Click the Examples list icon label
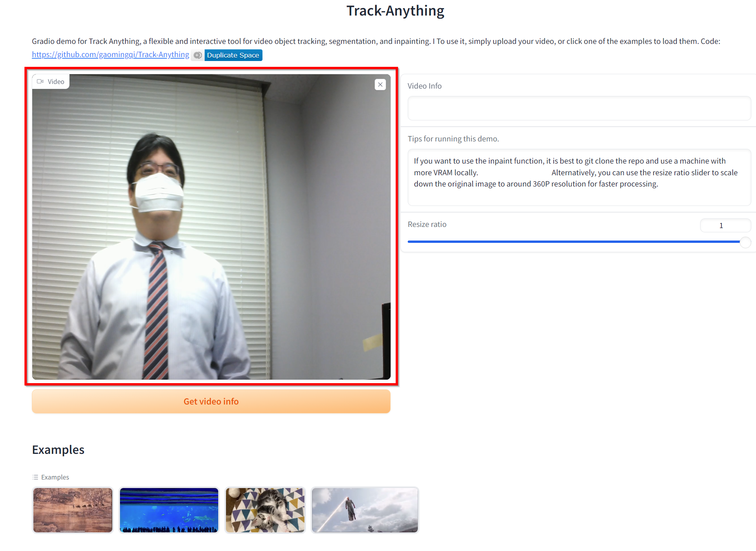Screen dimensions: 756x551 tap(51, 477)
